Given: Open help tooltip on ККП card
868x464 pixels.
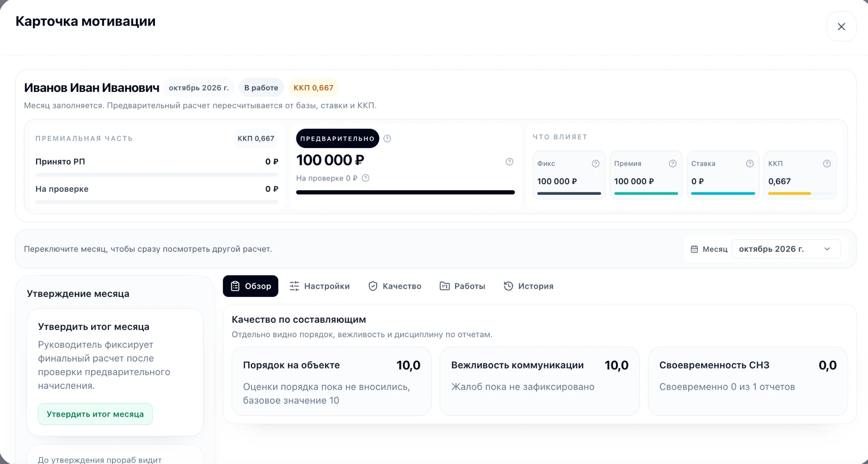Looking at the screenshot, I should tap(827, 164).
